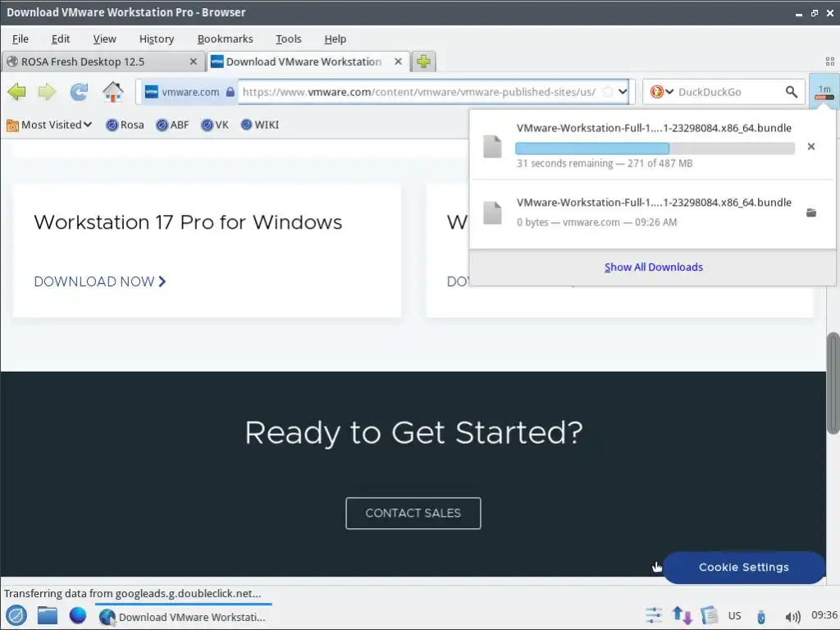Click the USB device tray icon
The width and height of the screenshot is (840, 630).
[760, 617]
